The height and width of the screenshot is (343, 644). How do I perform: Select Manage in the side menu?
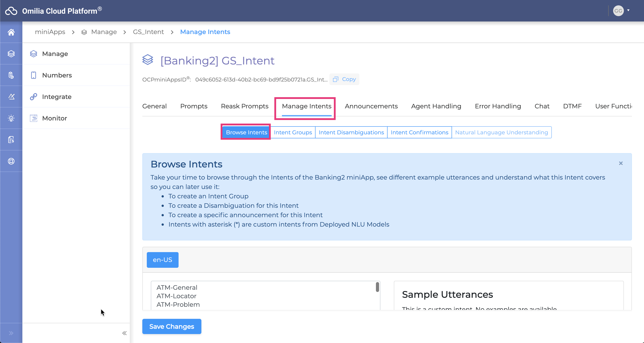76,54
